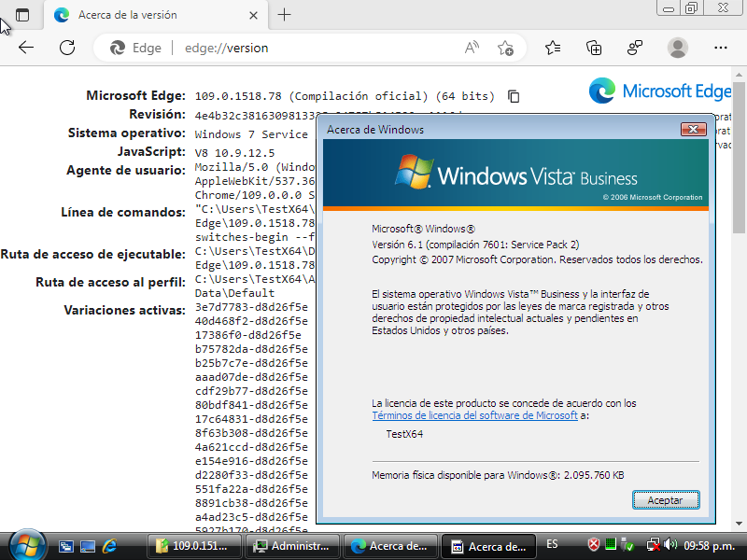Select the Windows "Acerca de..." taskbar button

pyautogui.click(x=488, y=546)
